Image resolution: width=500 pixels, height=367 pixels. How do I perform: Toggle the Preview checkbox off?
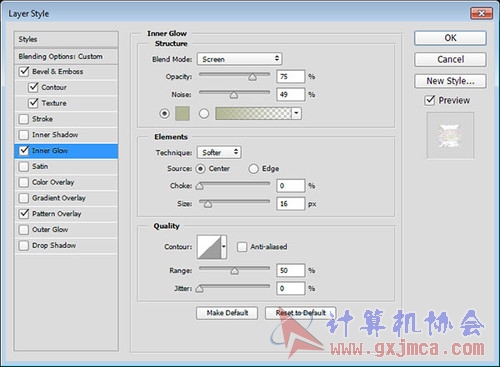[x=430, y=100]
